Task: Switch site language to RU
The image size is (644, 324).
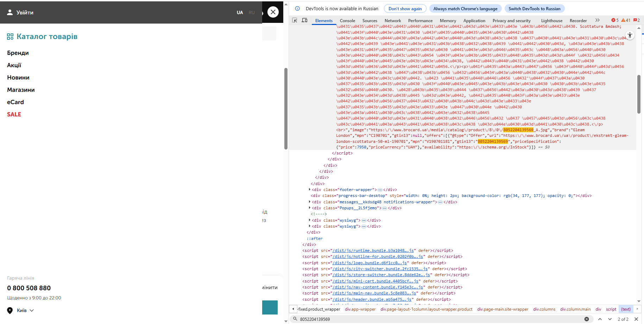Action: (x=252, y=12)
